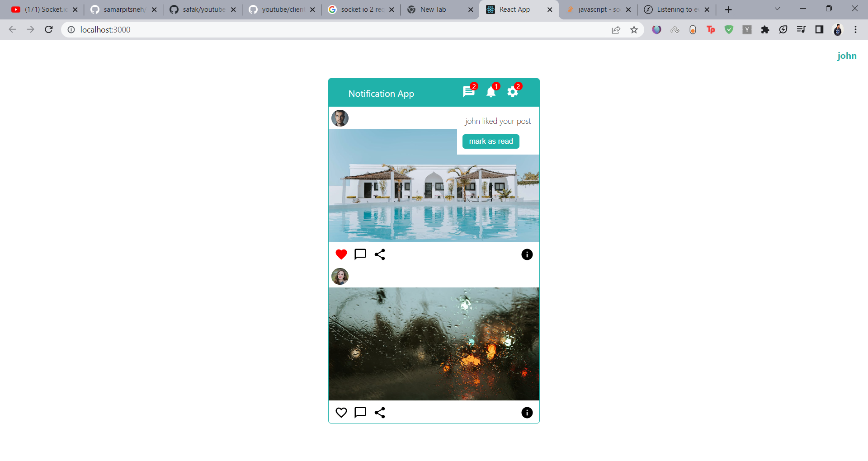Open info options on the rainy window post

coord(526,412)
